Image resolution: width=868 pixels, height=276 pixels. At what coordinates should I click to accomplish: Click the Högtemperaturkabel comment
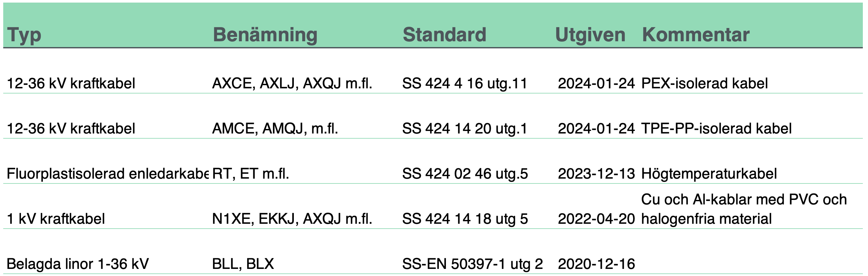[x=709, y=173]
